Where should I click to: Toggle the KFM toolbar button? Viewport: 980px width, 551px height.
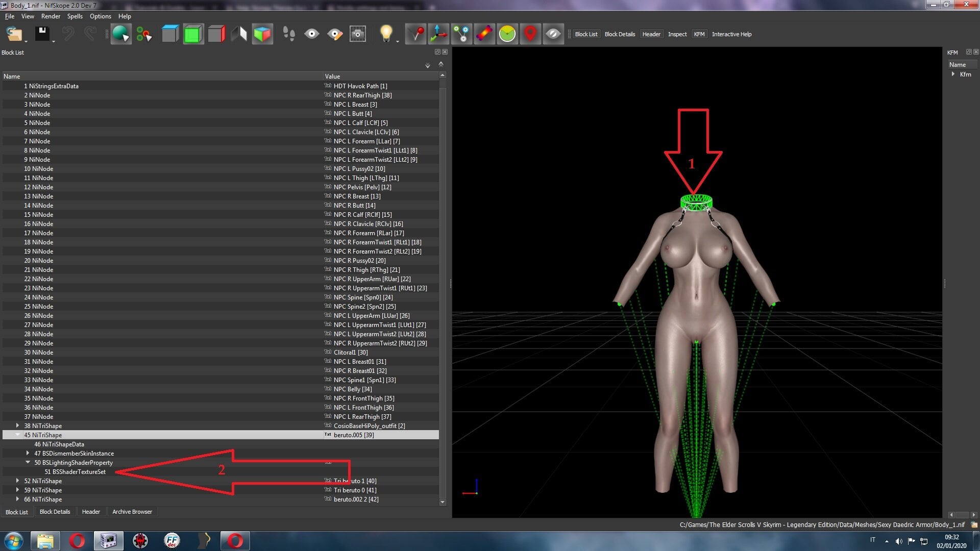pos(699,34)
